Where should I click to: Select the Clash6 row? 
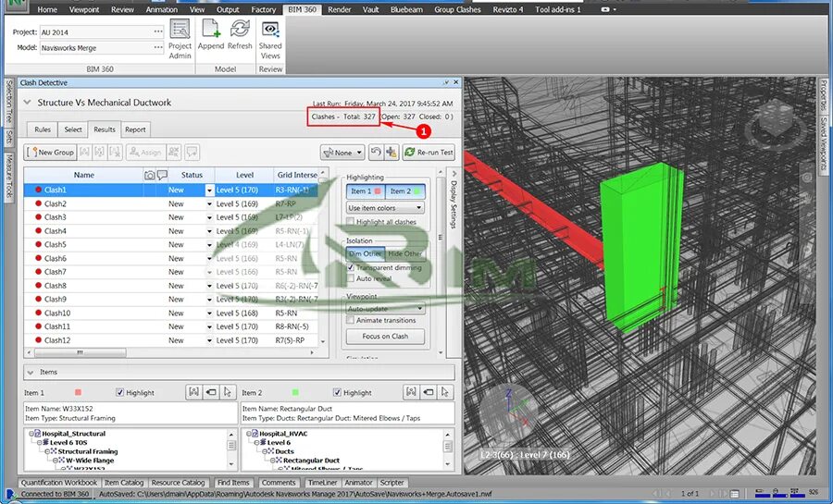coord(171,258)
